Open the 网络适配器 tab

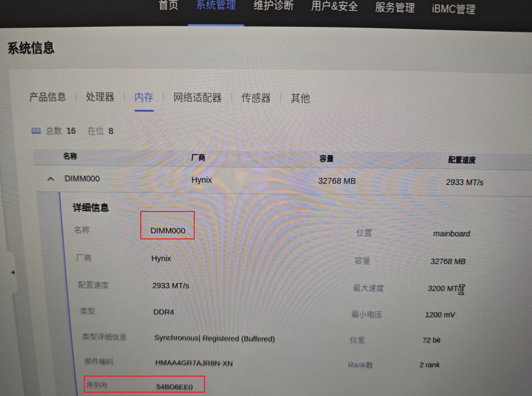197,97
